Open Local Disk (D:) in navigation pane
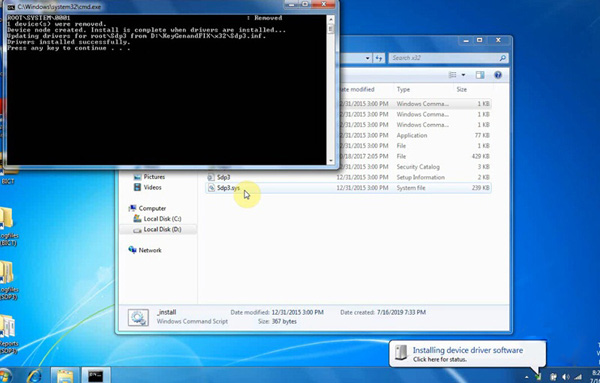 click(162, 230)
